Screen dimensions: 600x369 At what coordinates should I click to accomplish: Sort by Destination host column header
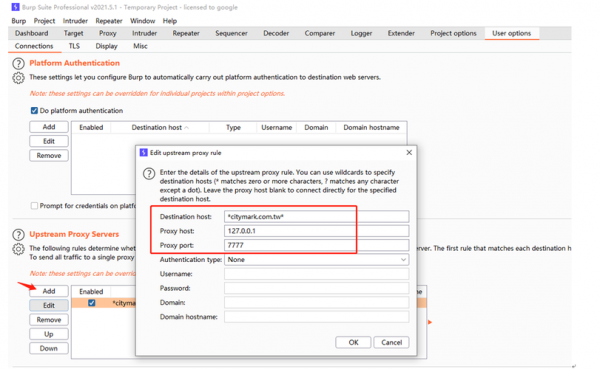pyautogui.click(x=160, y=127)
